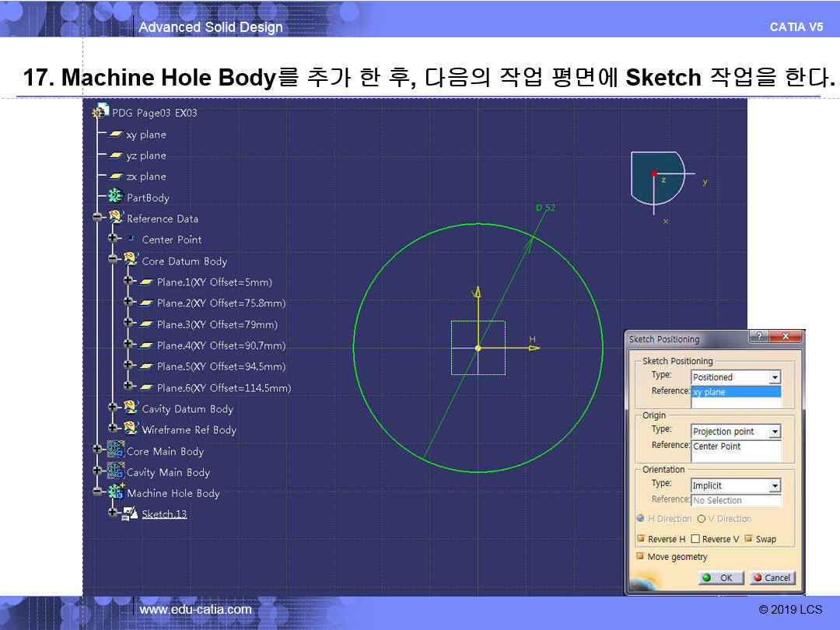
Task: Select the Sketch.13 sketch icon
Action: [x=130, y=514]
